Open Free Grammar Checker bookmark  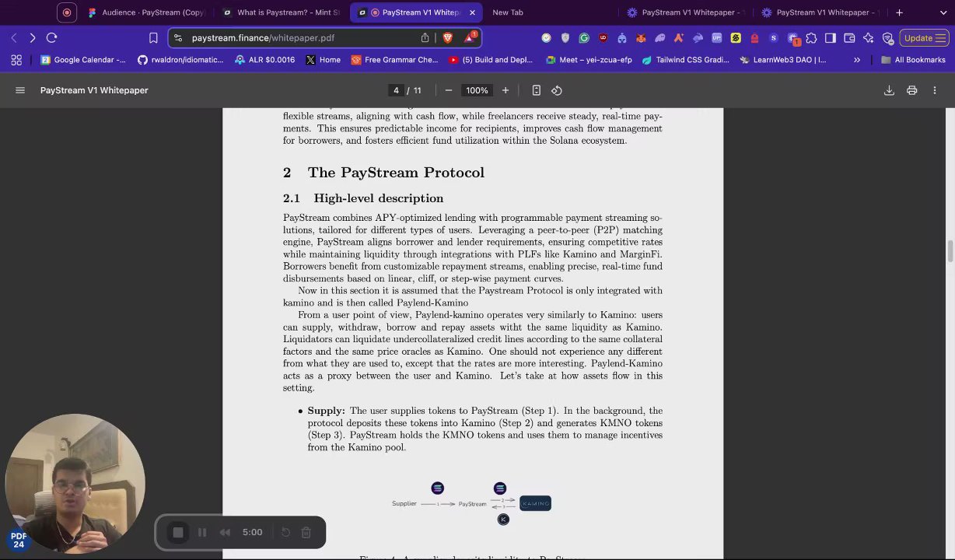click(395, 60)
